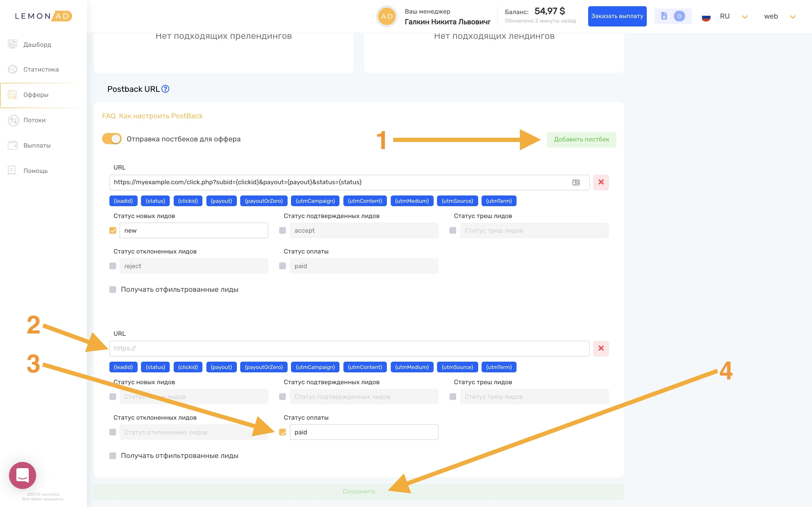Expand the RU language dropdown
Image resolution: width=812 pixels, height=507 pixels.
(745, 17)
